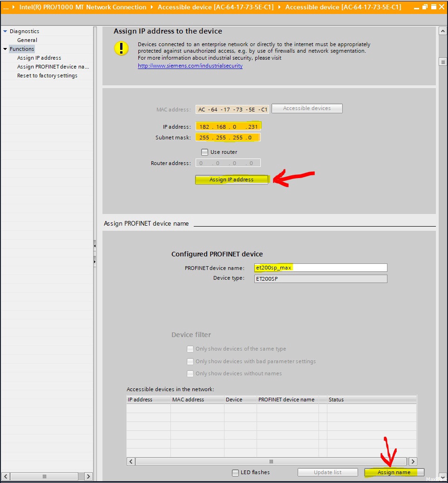
Task: Click the IP address input field
Action: 228,127
